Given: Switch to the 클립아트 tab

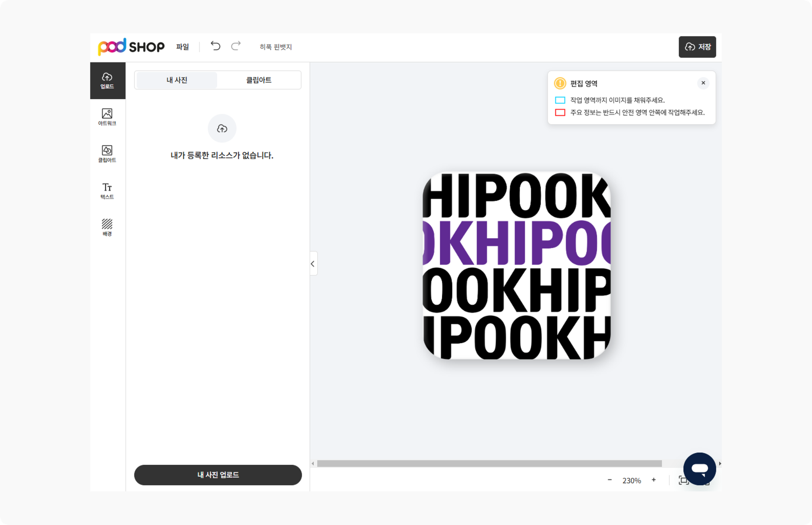Looking at the screenshot, I should click(259, 80).
